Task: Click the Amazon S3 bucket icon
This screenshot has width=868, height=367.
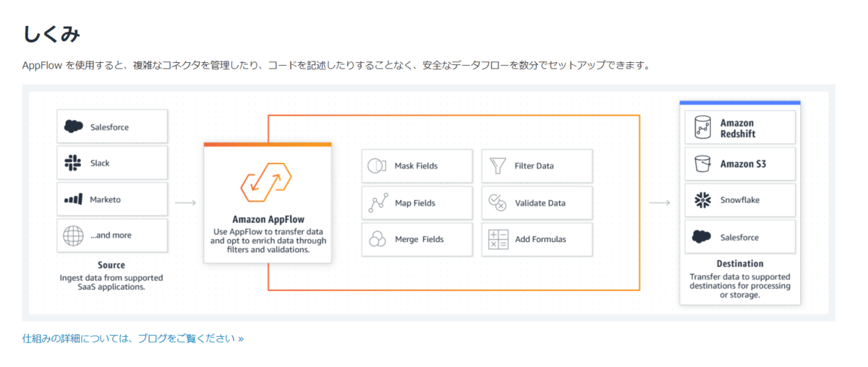Action: 702,164
